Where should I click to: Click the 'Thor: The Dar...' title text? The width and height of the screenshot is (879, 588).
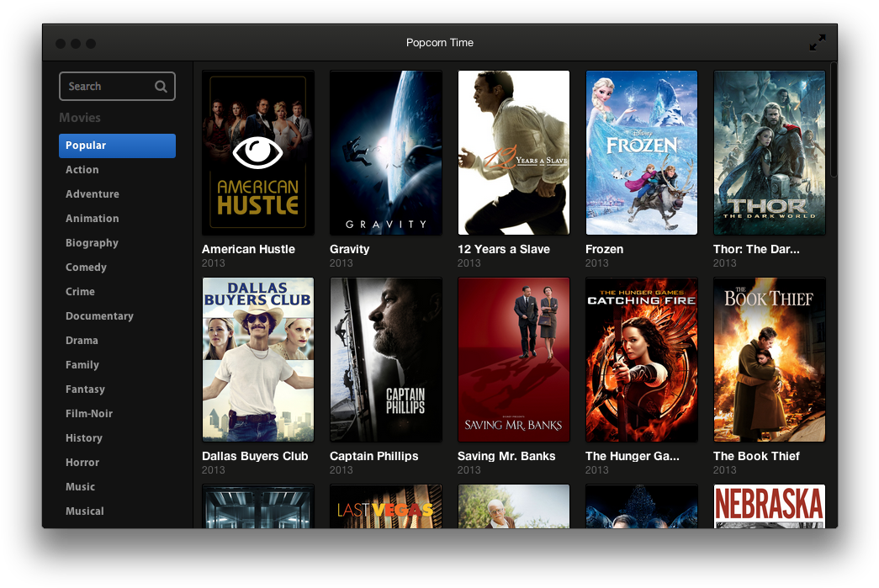(756, 250)
